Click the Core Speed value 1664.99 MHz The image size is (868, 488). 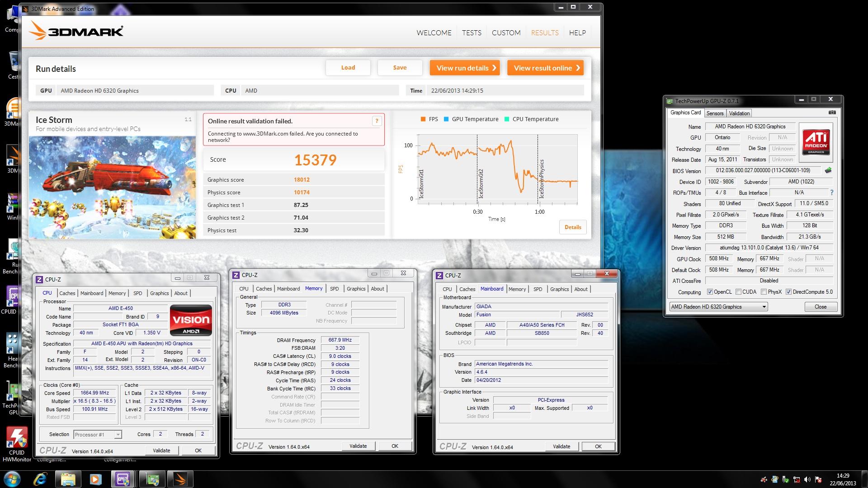pyautogui.click(x=95, y=393)
